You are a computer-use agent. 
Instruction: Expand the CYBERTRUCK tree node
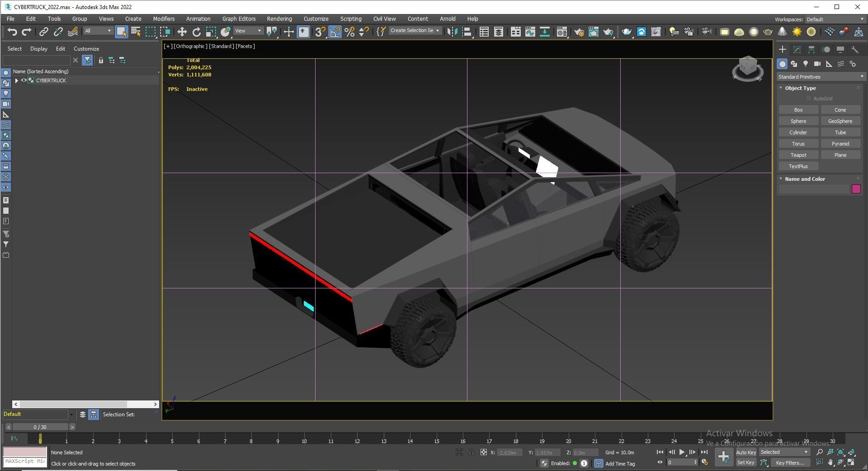17,80
